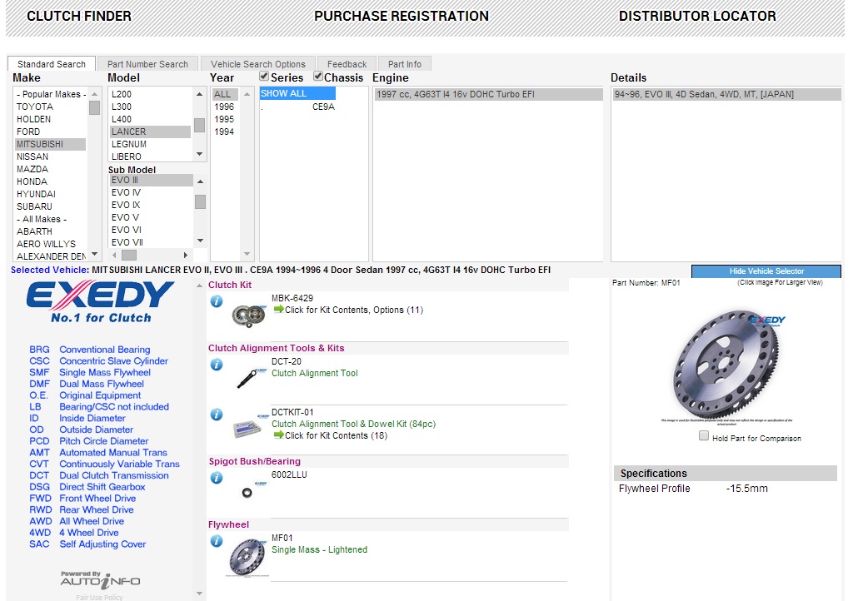Open Clutch Alignment Tool & Dowel Kit link
868x601 pixels.
point(354,424)
